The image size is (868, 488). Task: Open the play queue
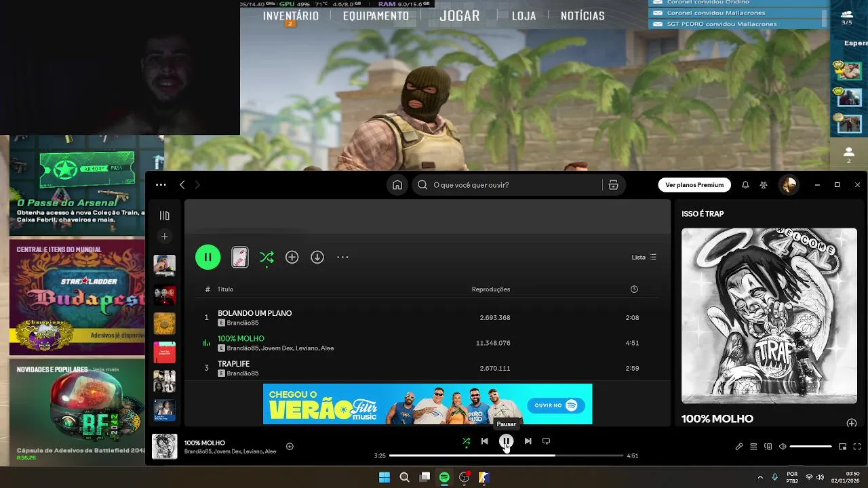click(753, 447)
